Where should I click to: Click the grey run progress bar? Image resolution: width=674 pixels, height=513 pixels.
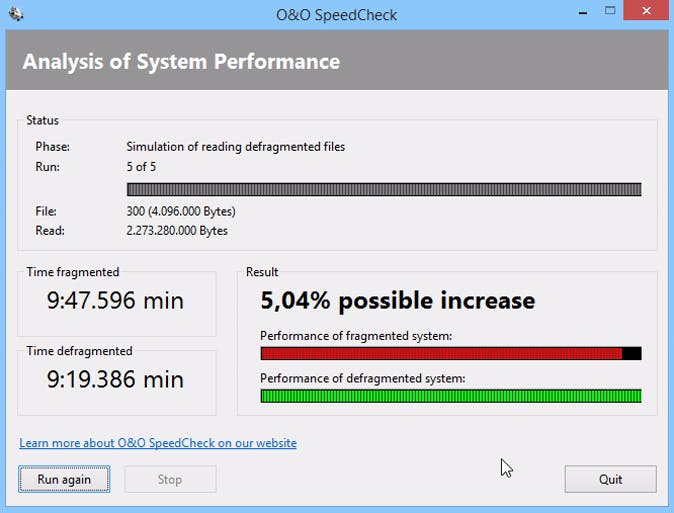click(x=384, y=189)
